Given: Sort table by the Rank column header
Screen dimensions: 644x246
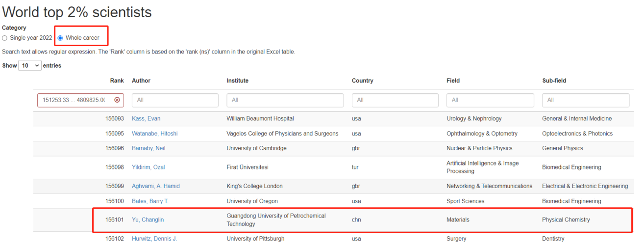Looking at the screenshot, I should point(117,81).
